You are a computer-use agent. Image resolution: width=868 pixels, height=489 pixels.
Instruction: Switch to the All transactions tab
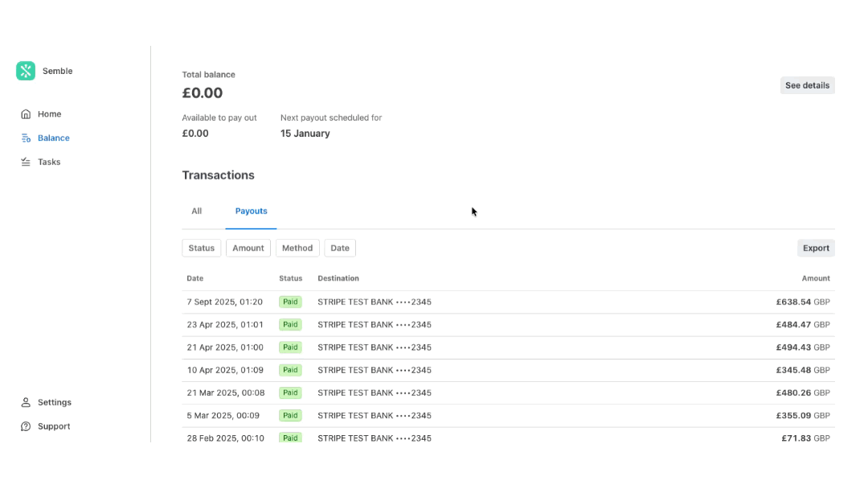click(x=197, y=211)
